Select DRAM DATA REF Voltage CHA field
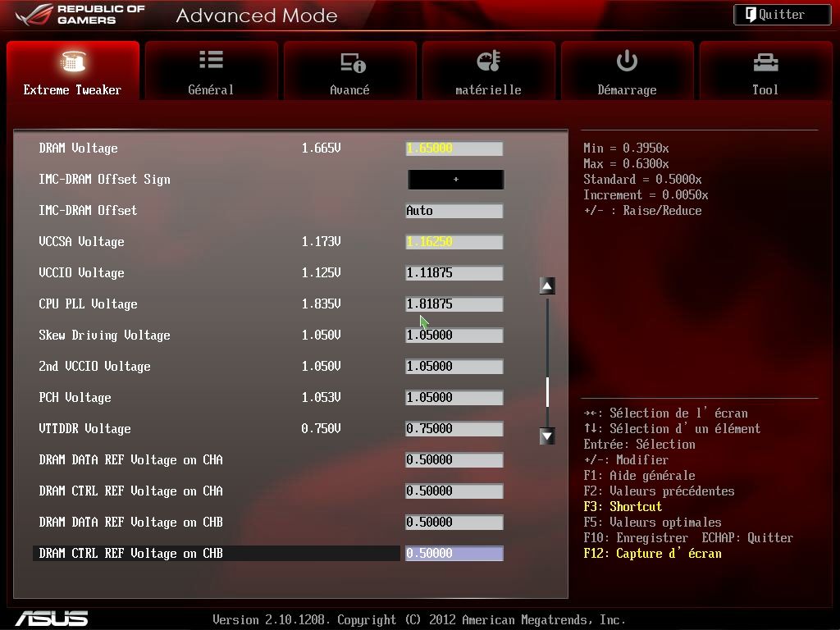The height and width of the screenshot is (630, 840). pos(454,459)
